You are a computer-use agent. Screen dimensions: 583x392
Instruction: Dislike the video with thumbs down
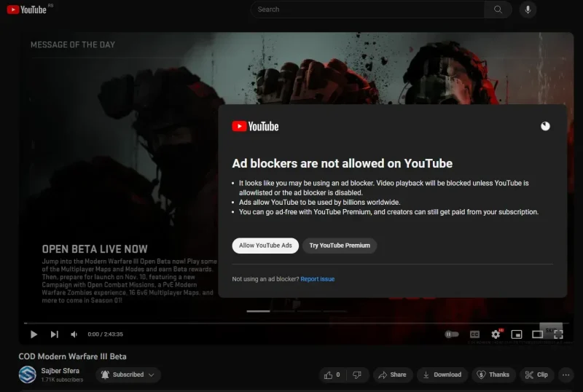click(x=357, y=375)
